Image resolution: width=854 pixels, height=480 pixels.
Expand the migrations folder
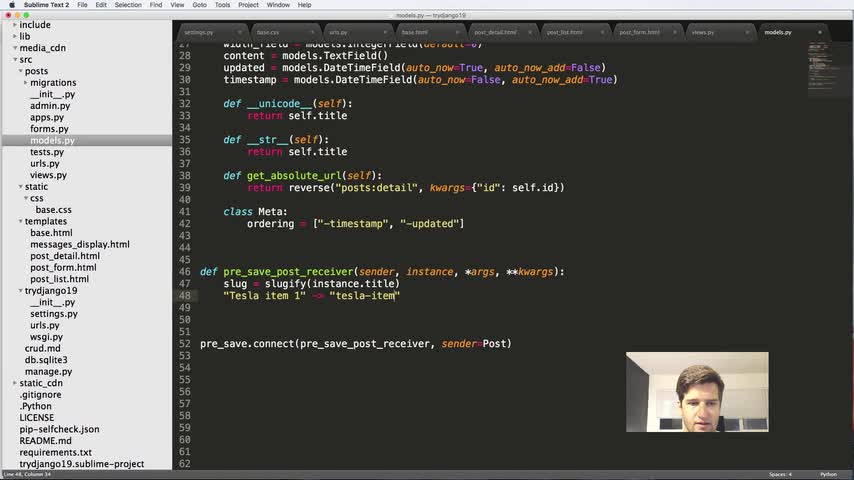tap(26, 82)
